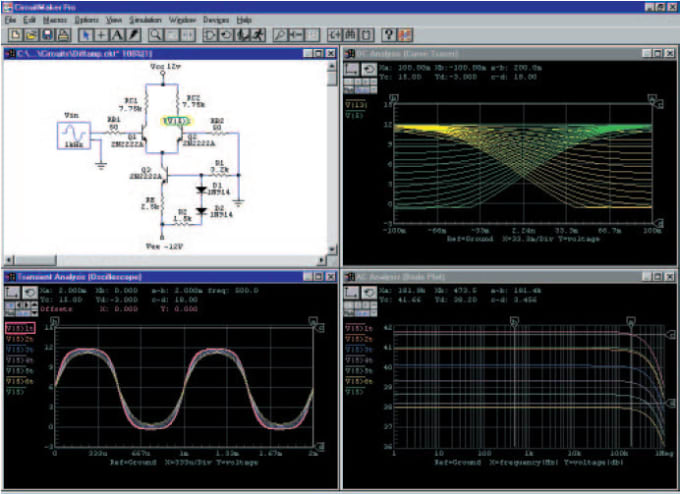The height and width of the screenshot is (494, 680).
Task: Click the Vin signal generator in schematic
Action: 74,136
